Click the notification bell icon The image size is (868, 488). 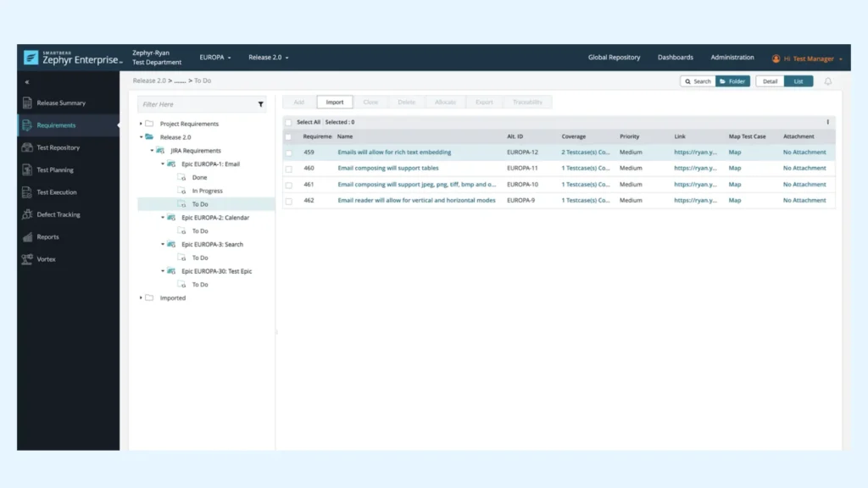coord(827,81)
